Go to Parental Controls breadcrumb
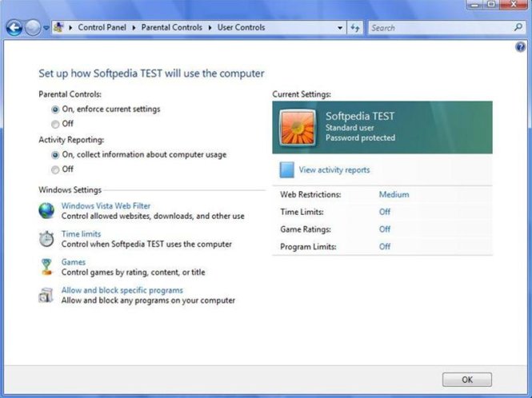The width and height of the screenshot is (532, 398). click(172, 27)
